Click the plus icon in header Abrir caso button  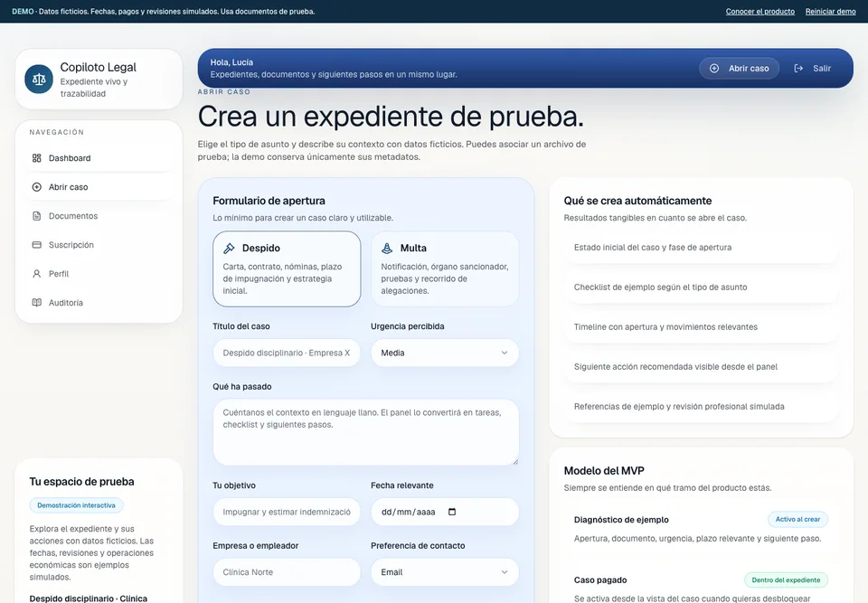point(714,68)
